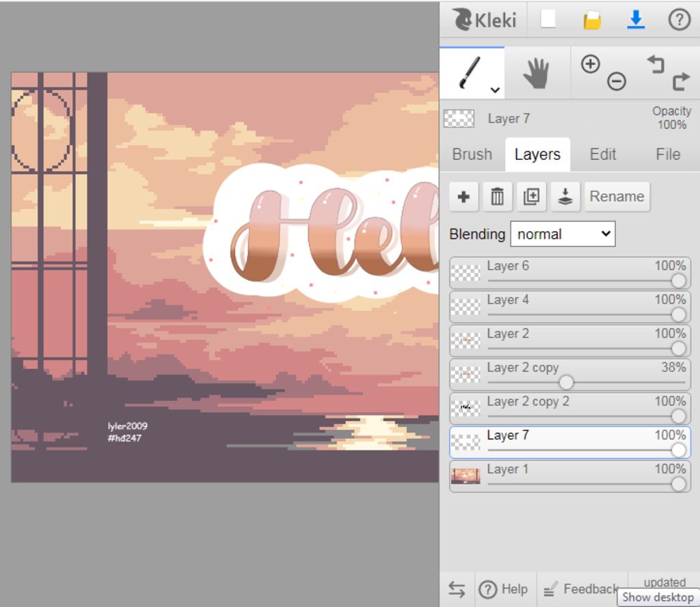Click the current Layer 7 preview thumbnail

459,118
